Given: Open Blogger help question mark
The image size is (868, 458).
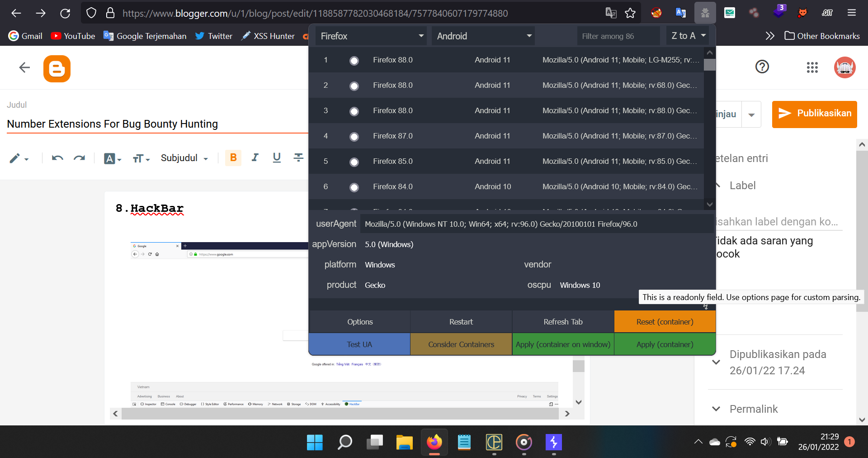Looking at the screenshot, I should point(762,67).
